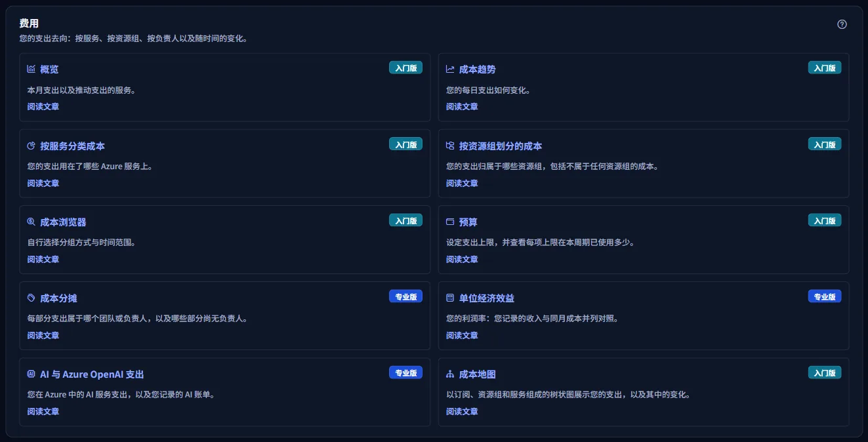Click the 预算 wallet icon
This screenshot has height=442, width=868.
pos(450,222)
